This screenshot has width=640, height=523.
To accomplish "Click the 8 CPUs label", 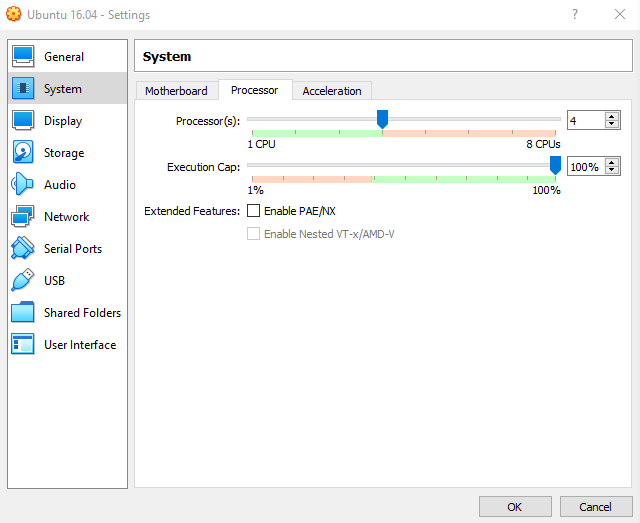I will pos(543,144).
